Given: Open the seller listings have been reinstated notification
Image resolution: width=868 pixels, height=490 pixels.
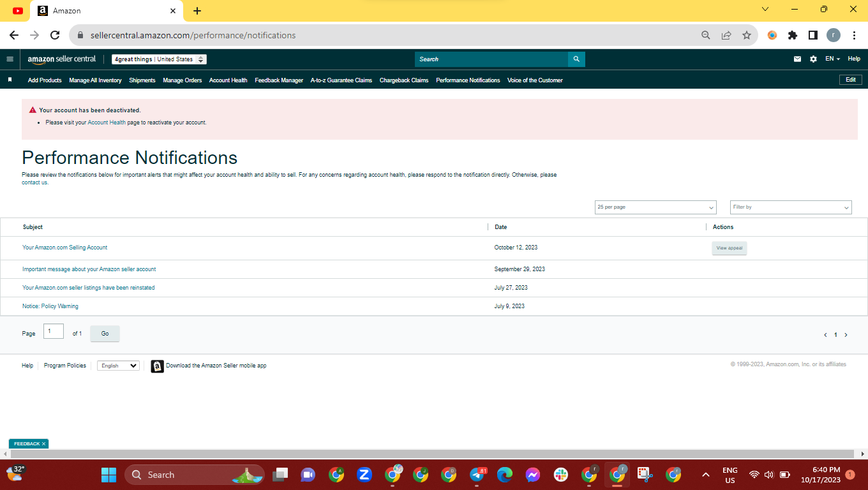Looking at the screenshot, I should (89, 288).
